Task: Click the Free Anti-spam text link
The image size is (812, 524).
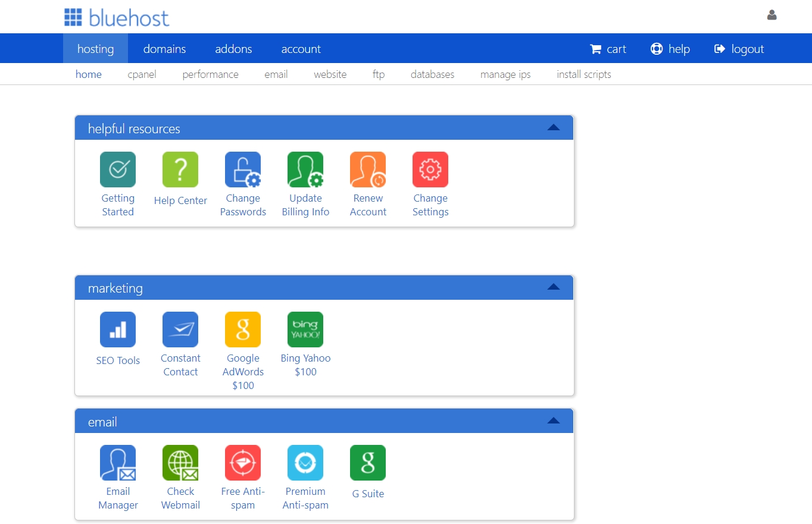Action: click(x=243, y=498)
